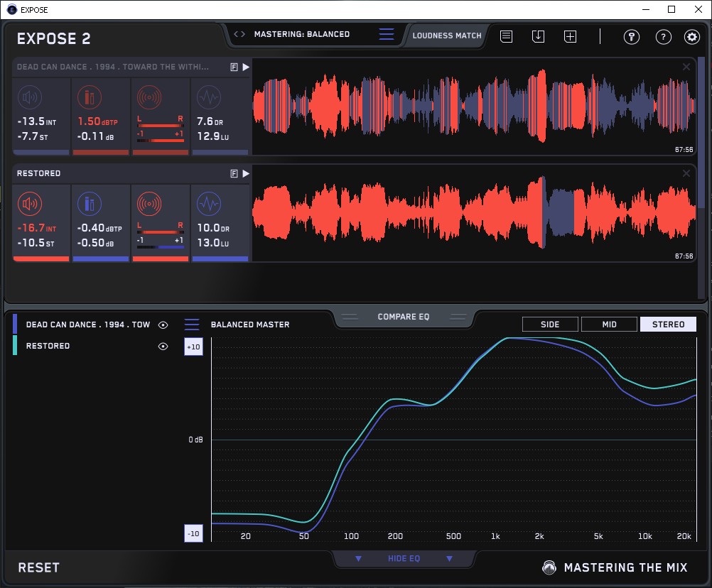Image resolution: width=712 pixels, height=588 pixels.
Task: Open the Mastering The Mix logo link
Action: click(615, 567)
